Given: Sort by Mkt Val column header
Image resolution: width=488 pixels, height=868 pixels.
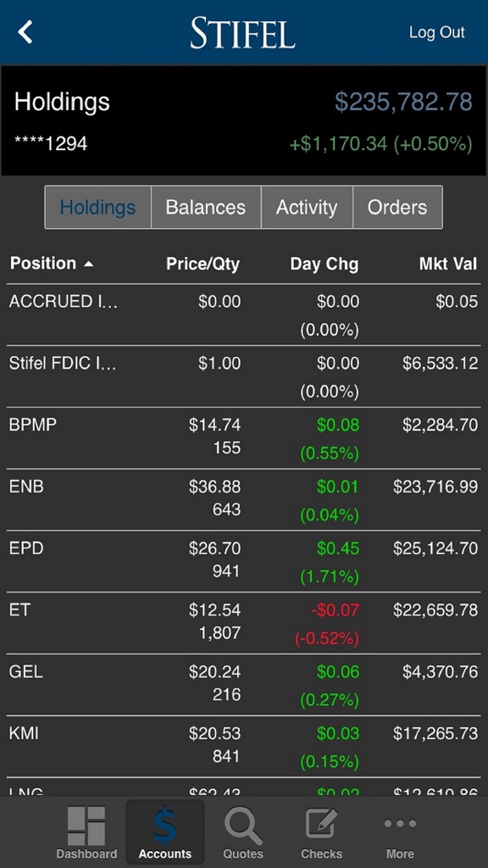Looking at the screenshot, I should [447, 264].
